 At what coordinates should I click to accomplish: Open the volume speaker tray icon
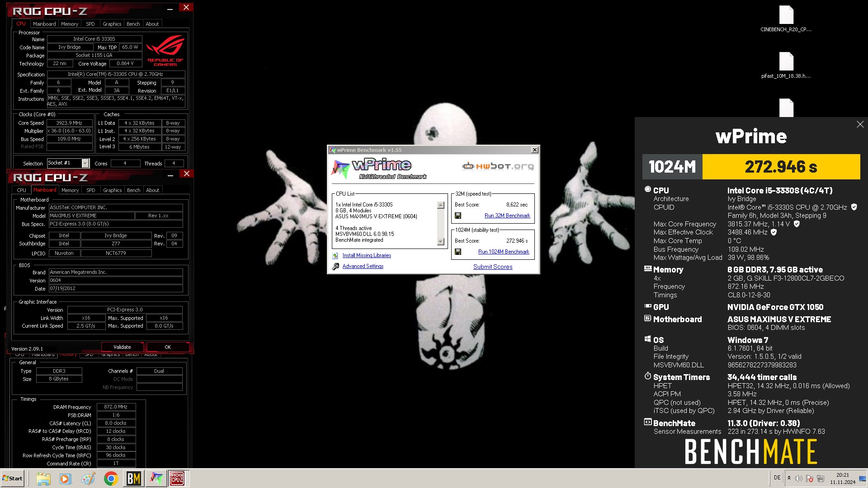click(799, 478)
